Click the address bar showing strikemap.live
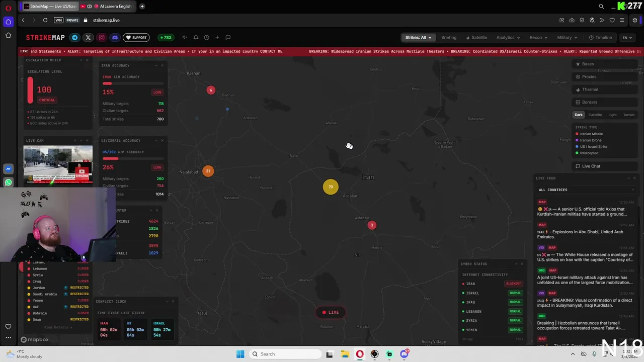 point(106,20)
